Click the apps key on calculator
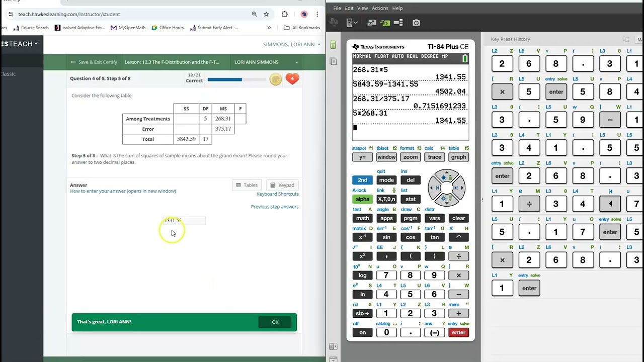644x362 pixels. 386,218
